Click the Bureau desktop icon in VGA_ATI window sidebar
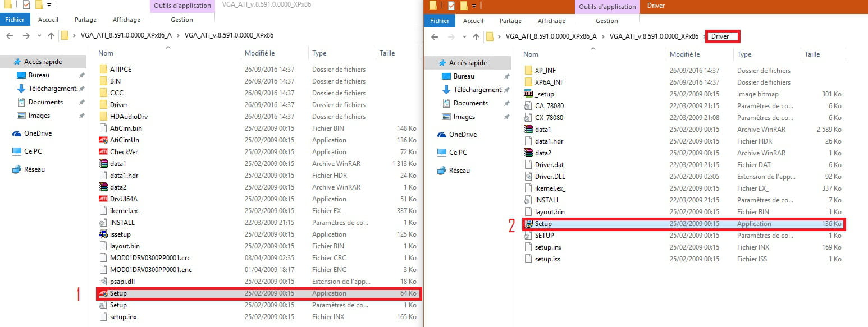868x327 pixels. [x=21, y=75]
